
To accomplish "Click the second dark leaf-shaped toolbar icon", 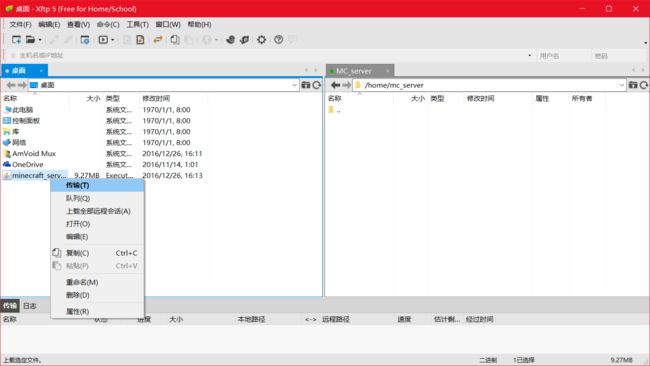I will 245,40.
